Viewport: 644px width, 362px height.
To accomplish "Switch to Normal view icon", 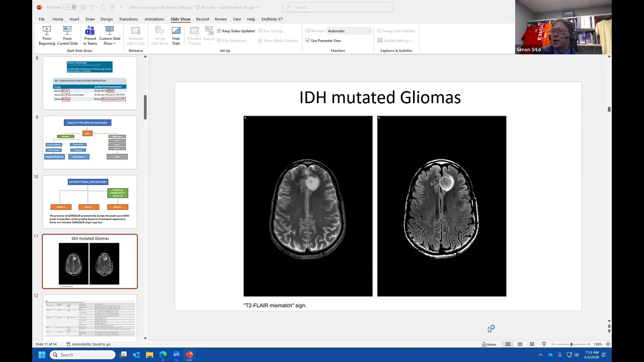I will click(x=508, y=344).
